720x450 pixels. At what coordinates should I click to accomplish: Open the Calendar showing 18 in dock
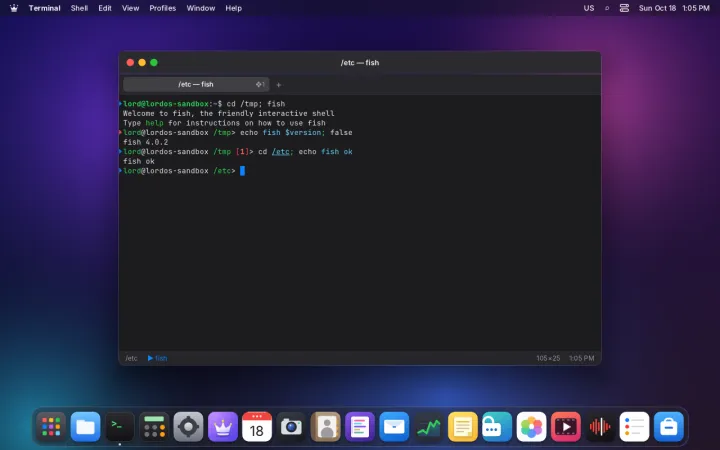pyautogui.click(x=257, y=427)
